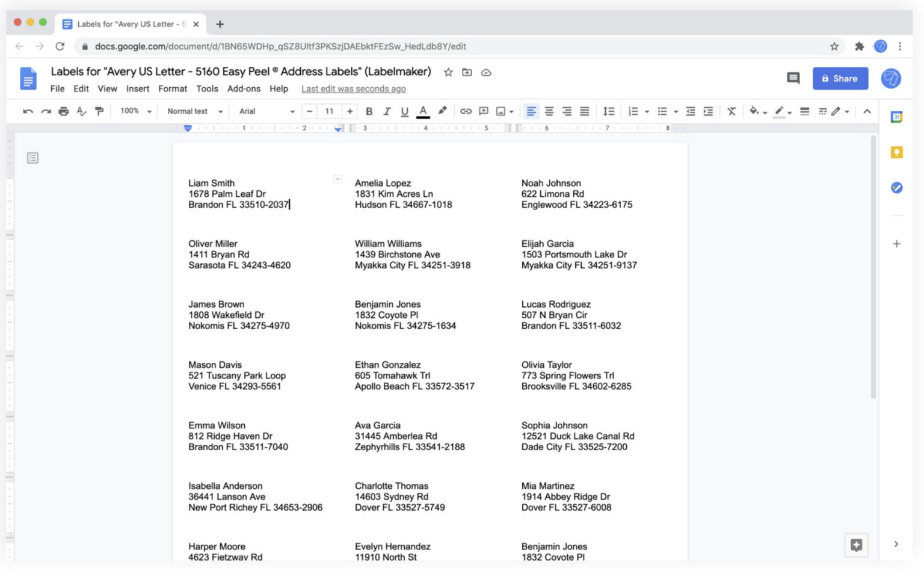924x582 pixels.
Task: Toggle bold formatting
Action: [369, 111]
